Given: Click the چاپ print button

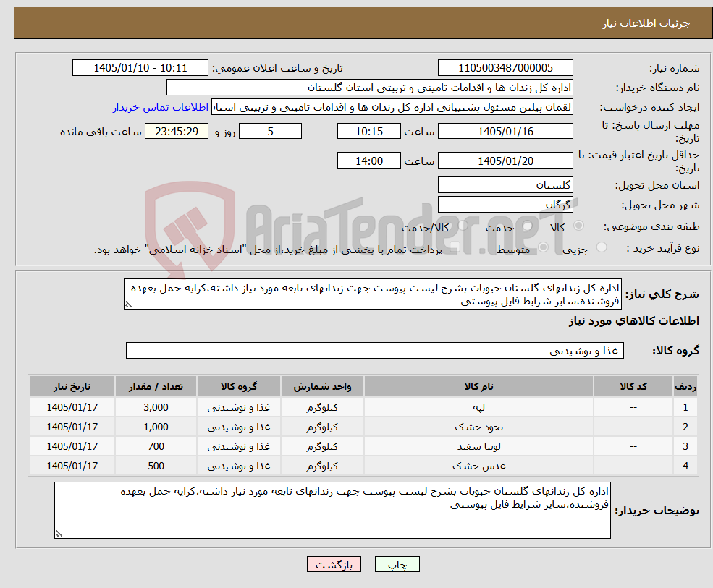Looking at the screenshot, I should (x=397, y=564).
